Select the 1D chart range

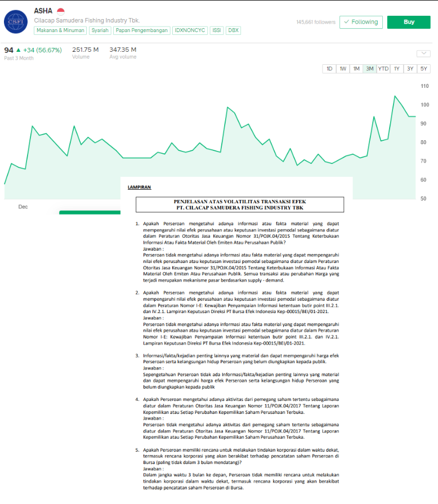(x=329, y=69)
